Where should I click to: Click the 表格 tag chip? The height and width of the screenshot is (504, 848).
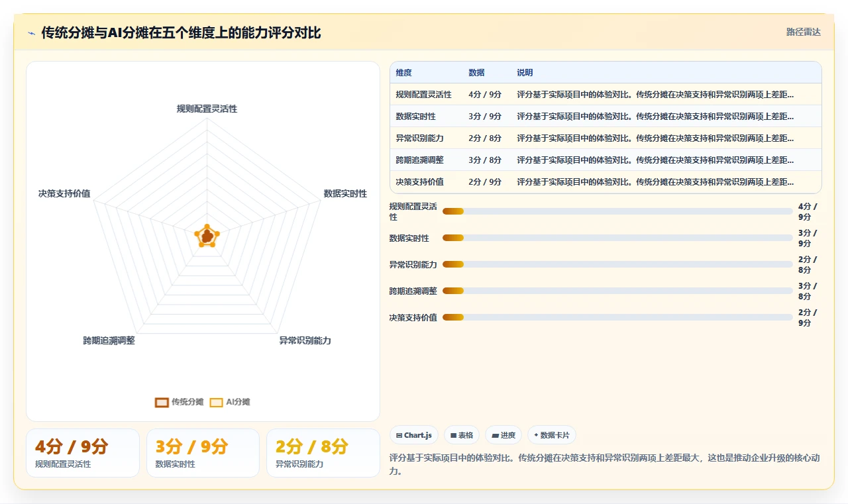(462, 435)
